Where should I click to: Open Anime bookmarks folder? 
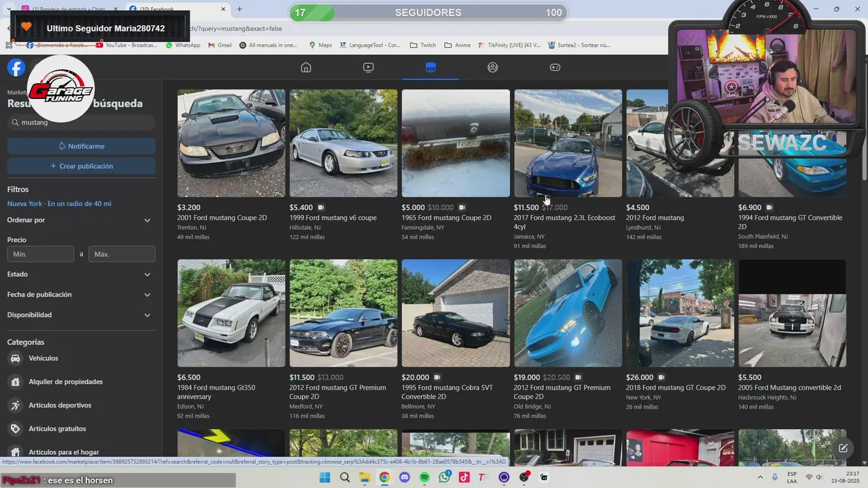458,45
